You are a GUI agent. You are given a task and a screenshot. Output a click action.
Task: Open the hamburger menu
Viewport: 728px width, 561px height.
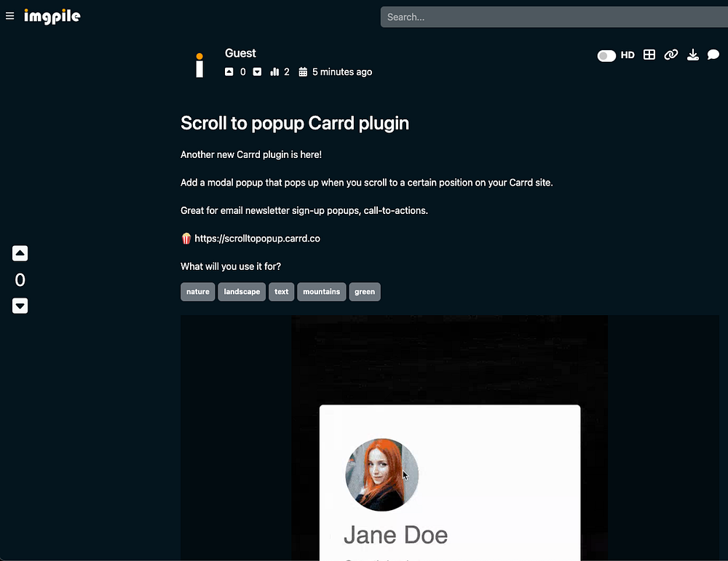pos(9,16)
